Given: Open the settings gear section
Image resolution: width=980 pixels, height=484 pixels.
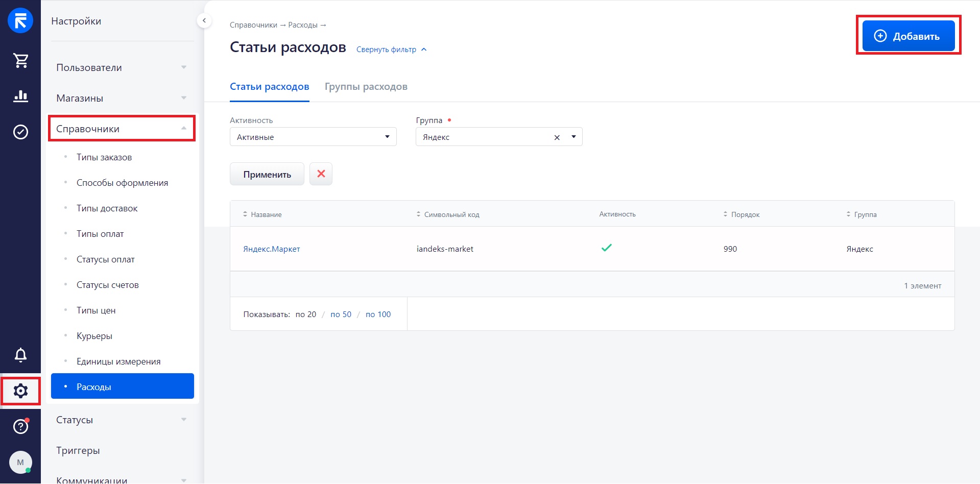Looking at the screenshot, I should [x=20, y=391].
